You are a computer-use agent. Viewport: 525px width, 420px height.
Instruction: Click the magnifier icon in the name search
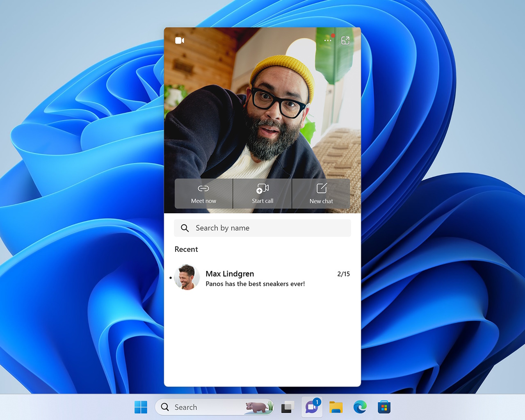(x=185, y=228)
